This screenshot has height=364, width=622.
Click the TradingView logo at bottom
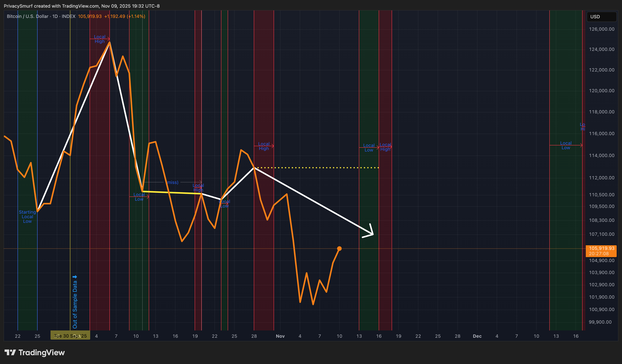[x=35, y=352]
